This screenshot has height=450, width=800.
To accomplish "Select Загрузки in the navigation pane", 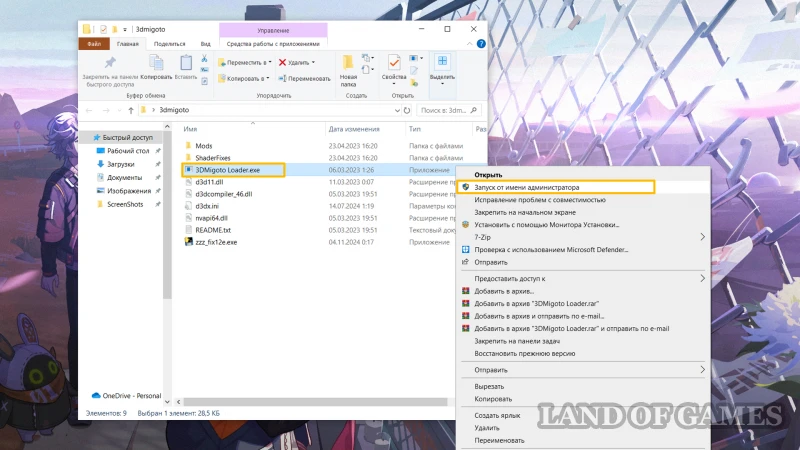I will [x=121, y=164].
